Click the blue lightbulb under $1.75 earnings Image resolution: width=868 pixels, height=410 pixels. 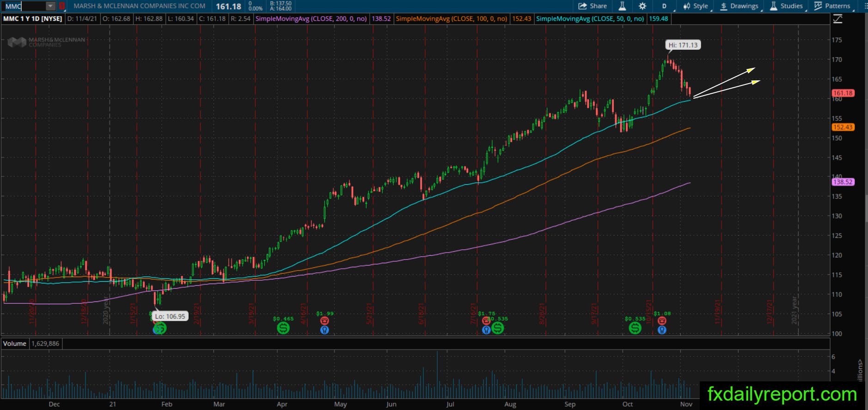pyautogui.click(x=486, y=330)
